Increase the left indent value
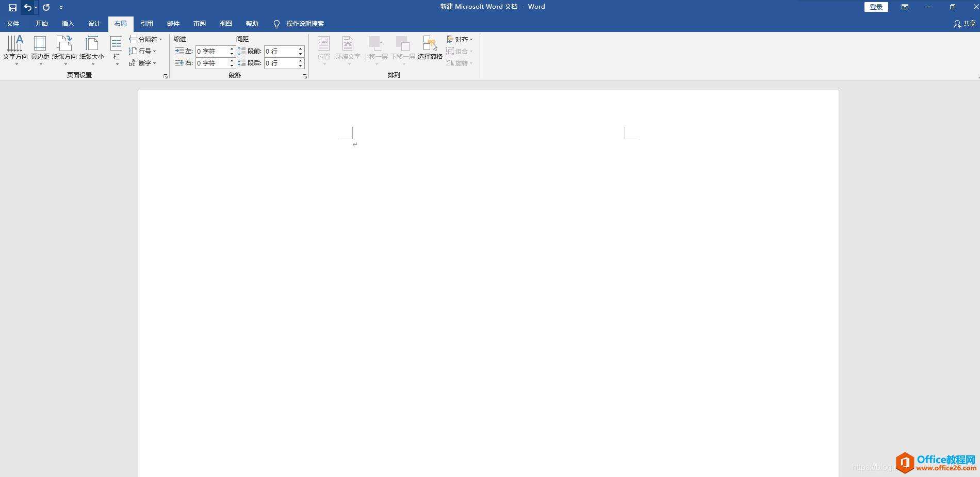Image resolution: width=980 pixels, height=477 pixels. click(x=232, y=48)
